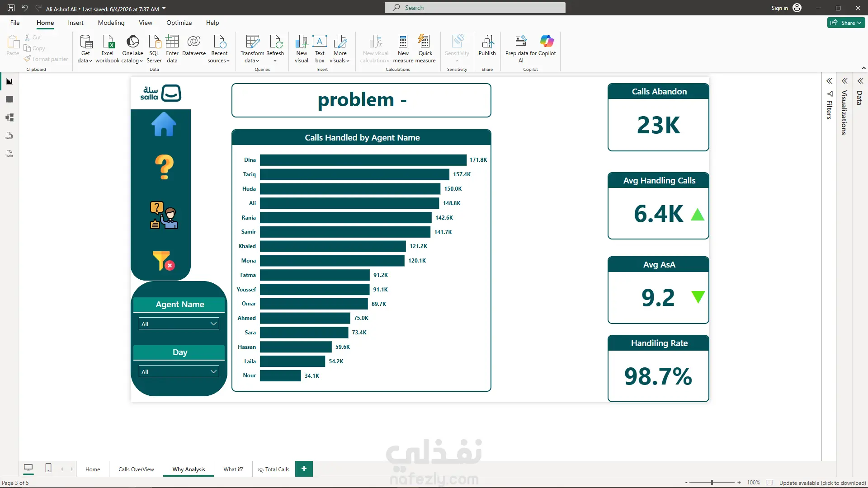Click the orange question mark icon

164,167
